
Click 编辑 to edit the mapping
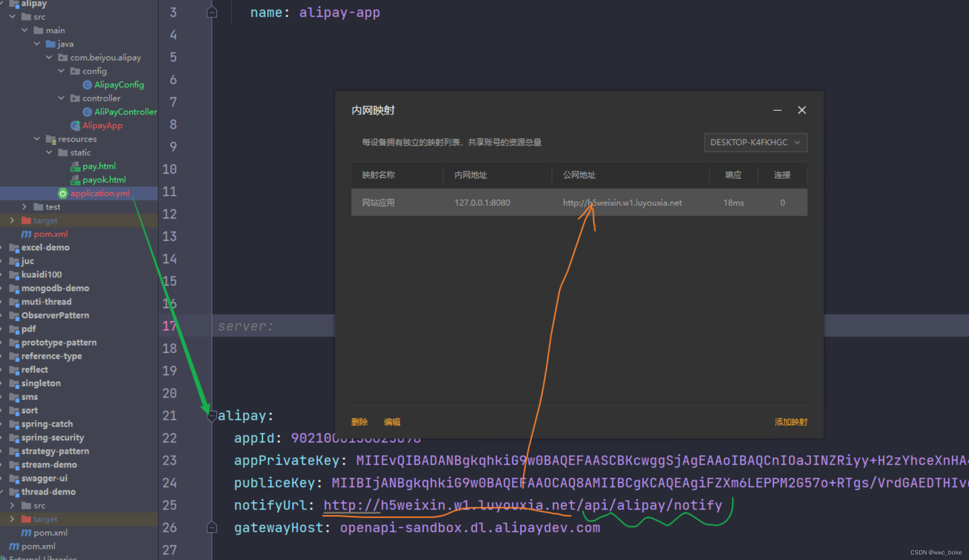(392, 422)
